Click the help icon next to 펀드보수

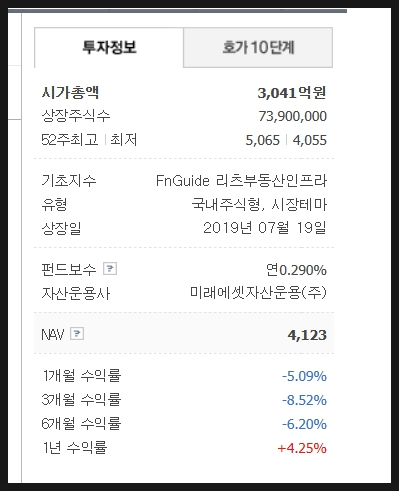110,268
